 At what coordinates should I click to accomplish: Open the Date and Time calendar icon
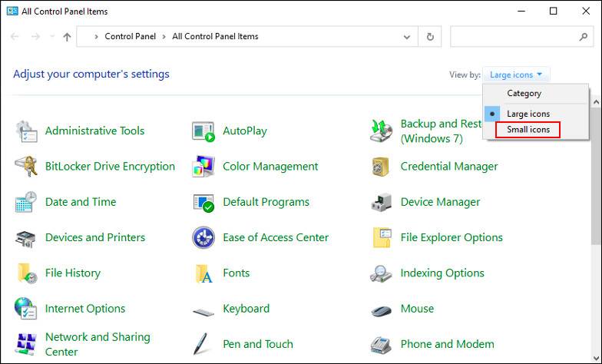click(26, 201)
